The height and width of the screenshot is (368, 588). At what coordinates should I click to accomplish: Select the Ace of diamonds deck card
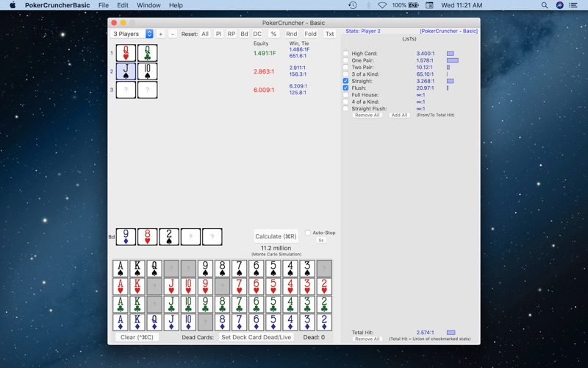121,322
